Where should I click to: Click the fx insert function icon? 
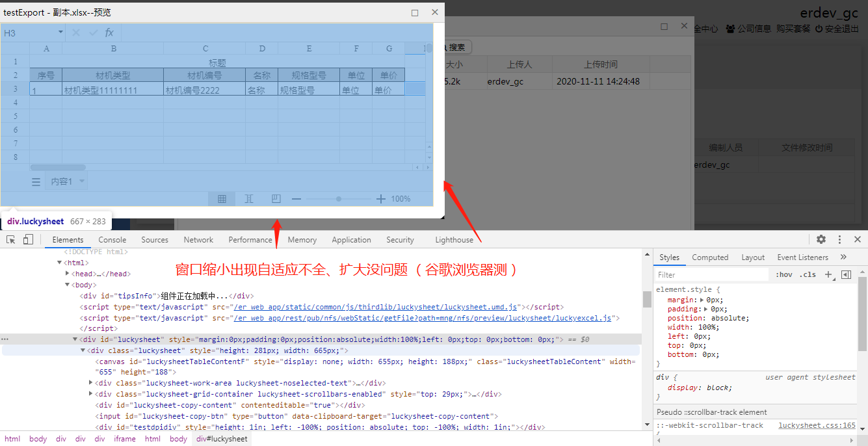[x=109, y=33]
